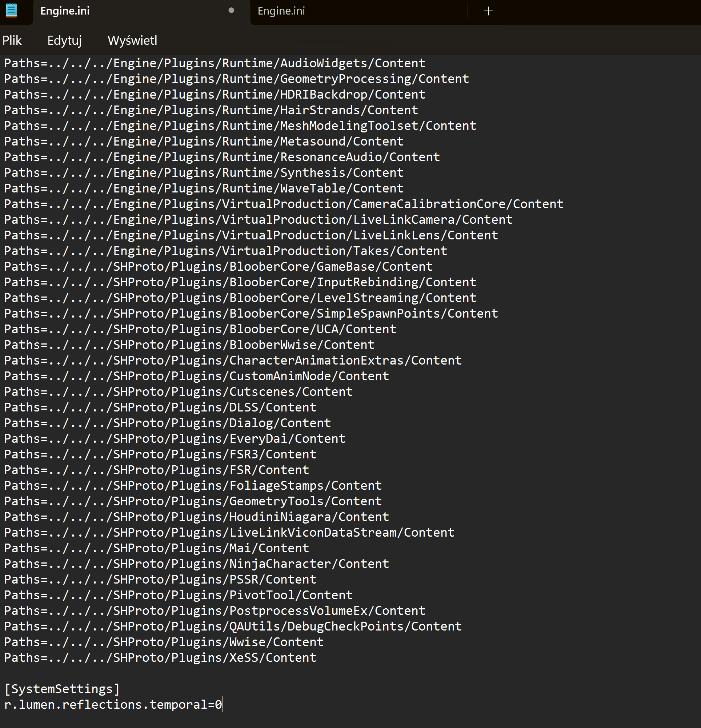This screenshot has width=701, height=728.
Task: Open the Plik menu
Action: [x=12, y=40]
